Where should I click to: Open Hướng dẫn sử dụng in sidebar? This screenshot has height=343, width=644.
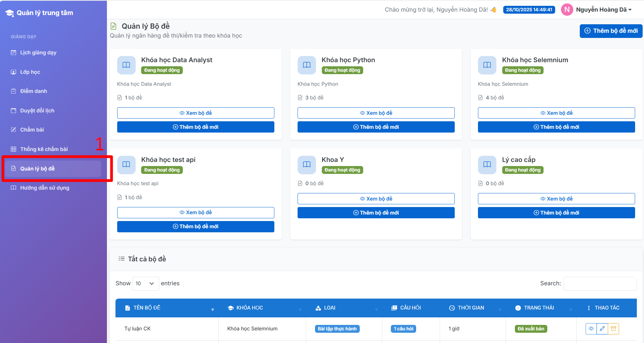(x=44, y=188)
